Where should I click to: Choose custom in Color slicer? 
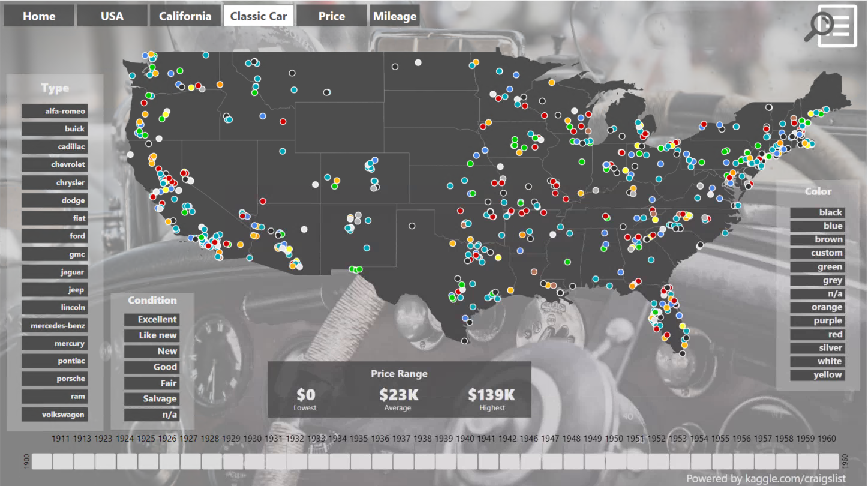818,253
